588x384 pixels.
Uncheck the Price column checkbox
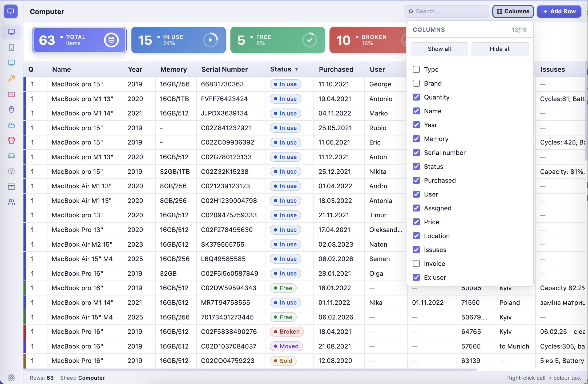point(416,222)
